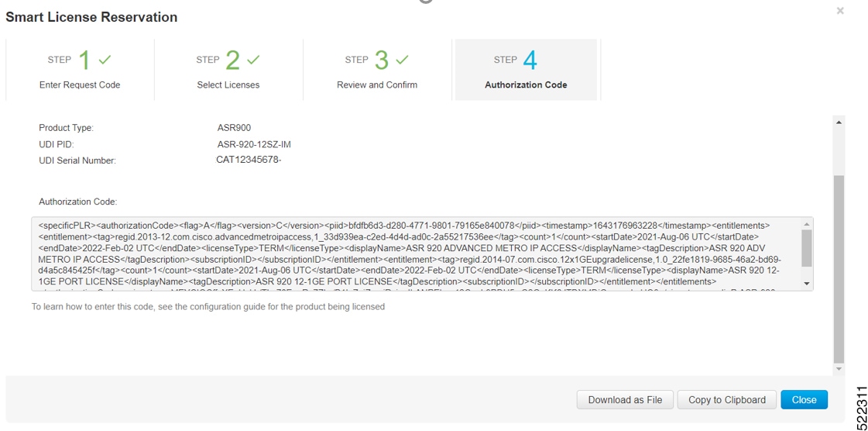Image resolution: width=868 pixels, height=431 pixels.
Task: Click scrollbar thumb inside authorization code box
Action: 806,248
